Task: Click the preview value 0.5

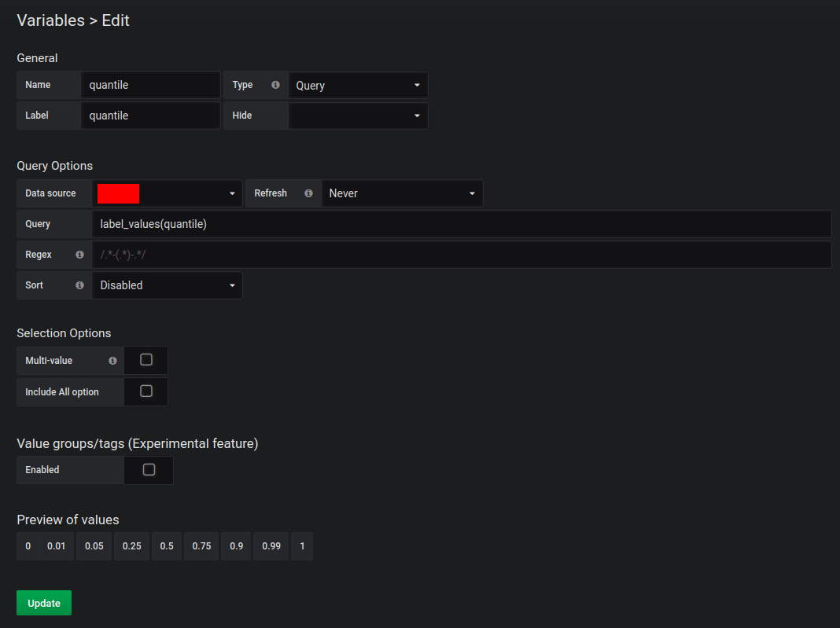Action: 167,546
